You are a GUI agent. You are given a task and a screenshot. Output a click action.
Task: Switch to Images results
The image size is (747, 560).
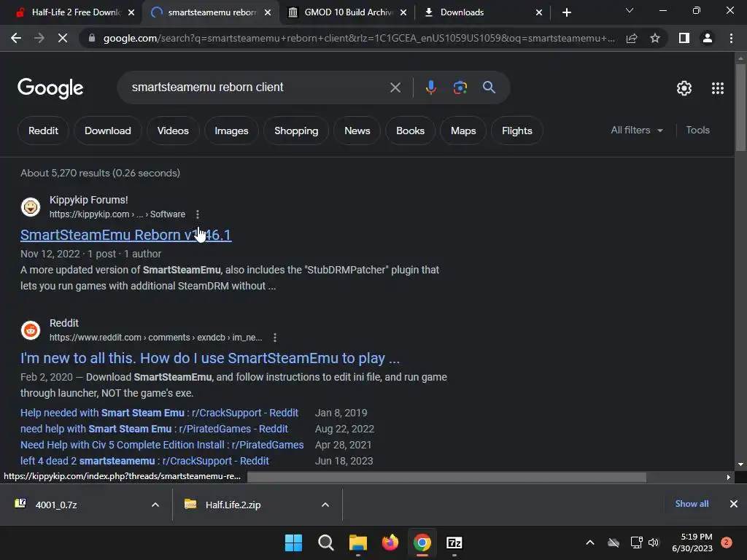pyautogui.click(x=231, y=131)
